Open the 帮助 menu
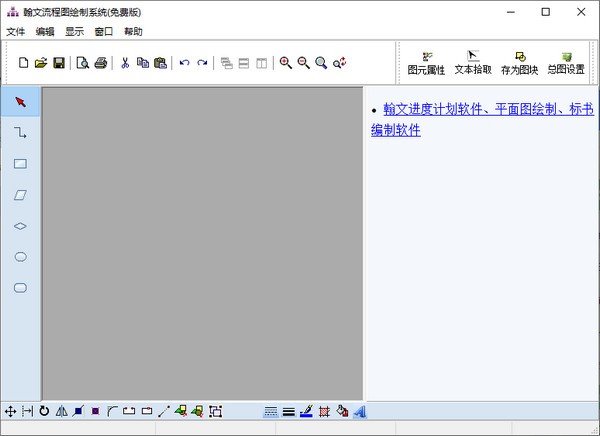 (133, 31)
